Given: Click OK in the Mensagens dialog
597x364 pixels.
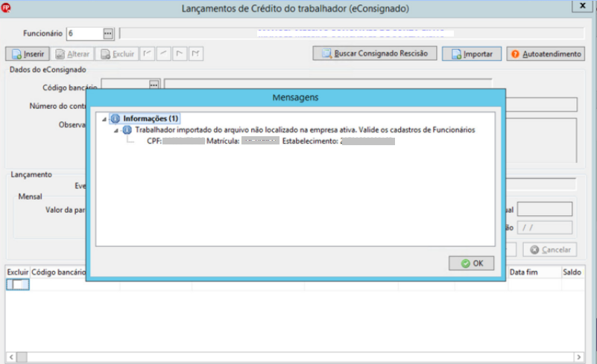Looking at the screenshot, I should coord(471,264).
